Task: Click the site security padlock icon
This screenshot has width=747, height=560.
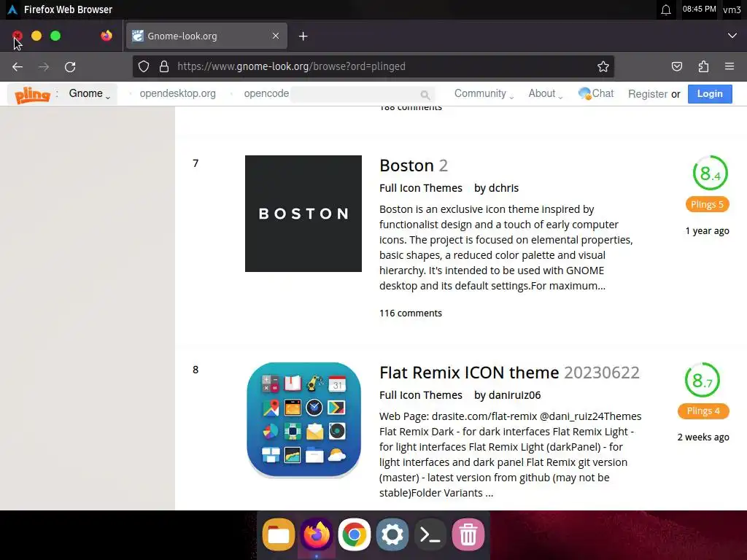Action: pos(164,66)
